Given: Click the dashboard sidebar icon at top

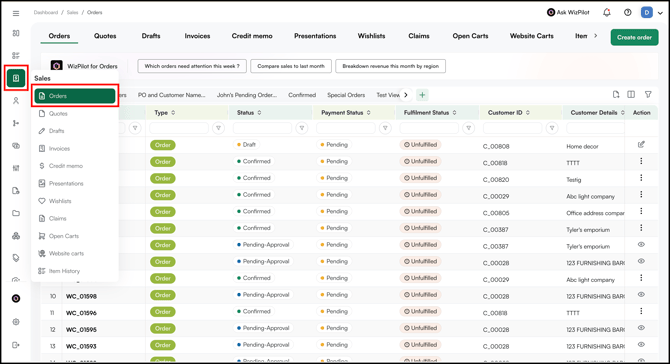Looking at the screenshot, I should [x=16, y=33].
